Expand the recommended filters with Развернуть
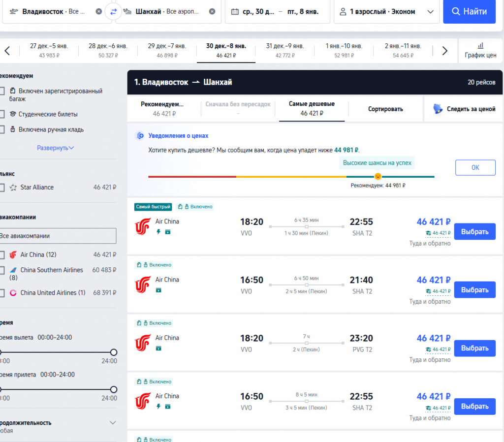 (x=55, y=148)
